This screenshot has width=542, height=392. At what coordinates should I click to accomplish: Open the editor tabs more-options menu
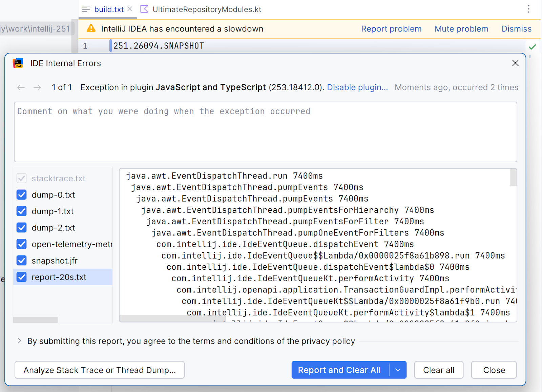(528, 9)
